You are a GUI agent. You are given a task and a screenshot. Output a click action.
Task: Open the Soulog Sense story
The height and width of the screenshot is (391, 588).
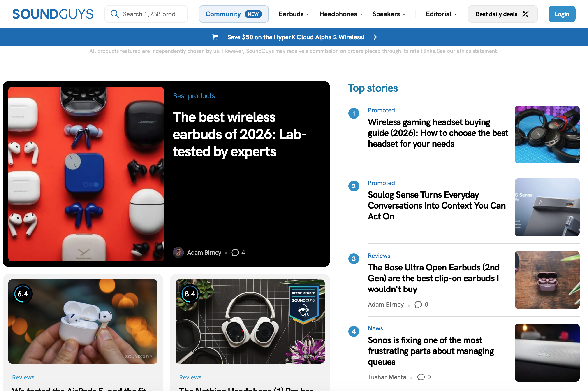(436, 205)
